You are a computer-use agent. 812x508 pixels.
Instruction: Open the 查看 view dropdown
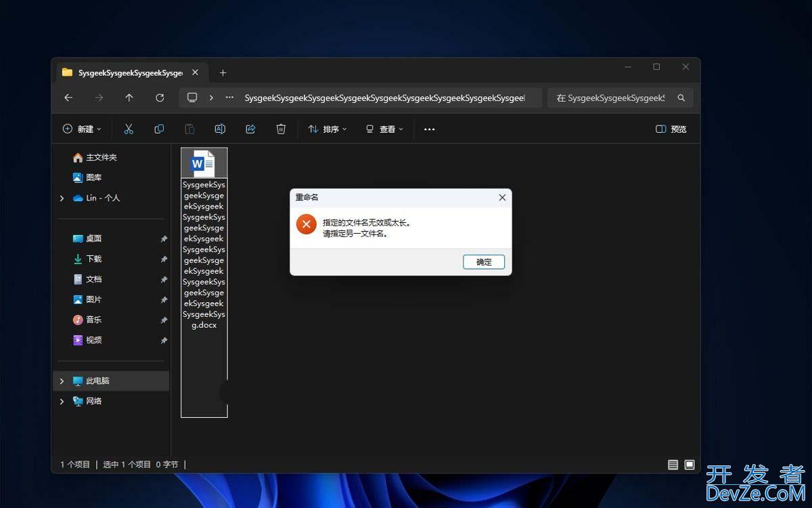coord(384,129)
